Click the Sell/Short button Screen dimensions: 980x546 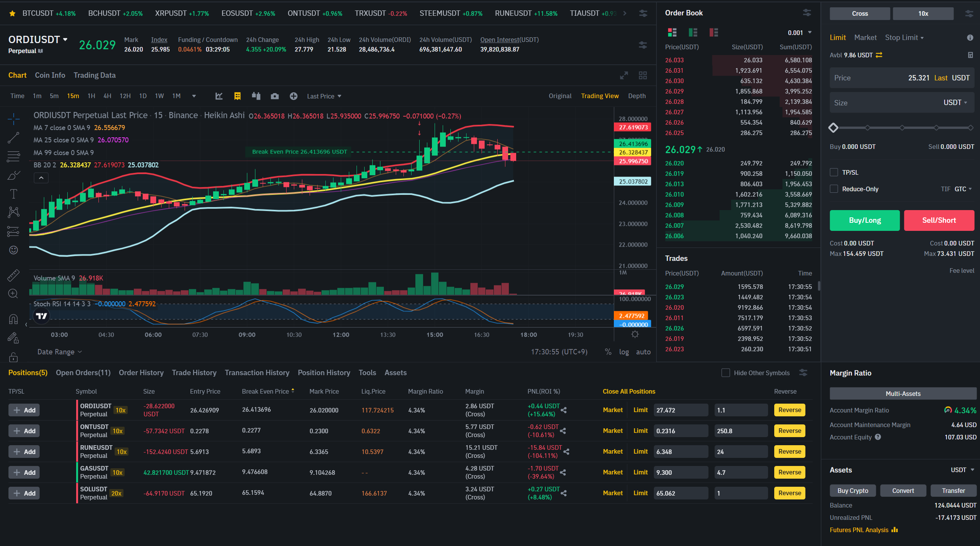(x=939, y=220)
